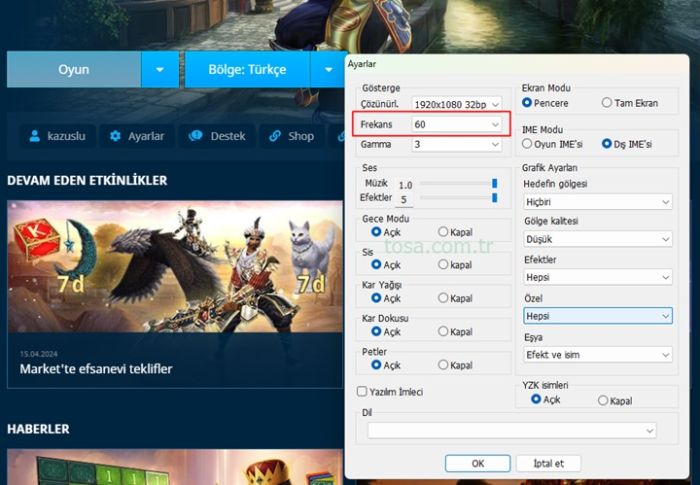The image size is (700, 485).
Task: Click the İptal et button
Action: tap(548, 463)
